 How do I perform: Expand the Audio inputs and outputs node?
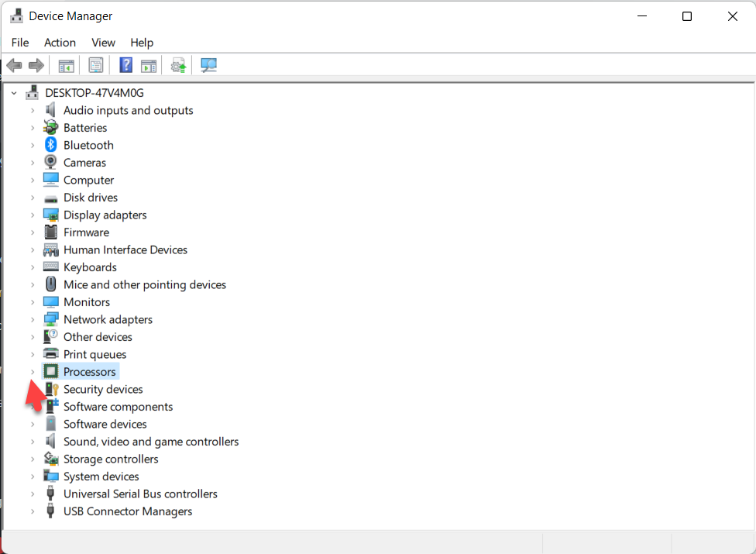click(33, 111)
